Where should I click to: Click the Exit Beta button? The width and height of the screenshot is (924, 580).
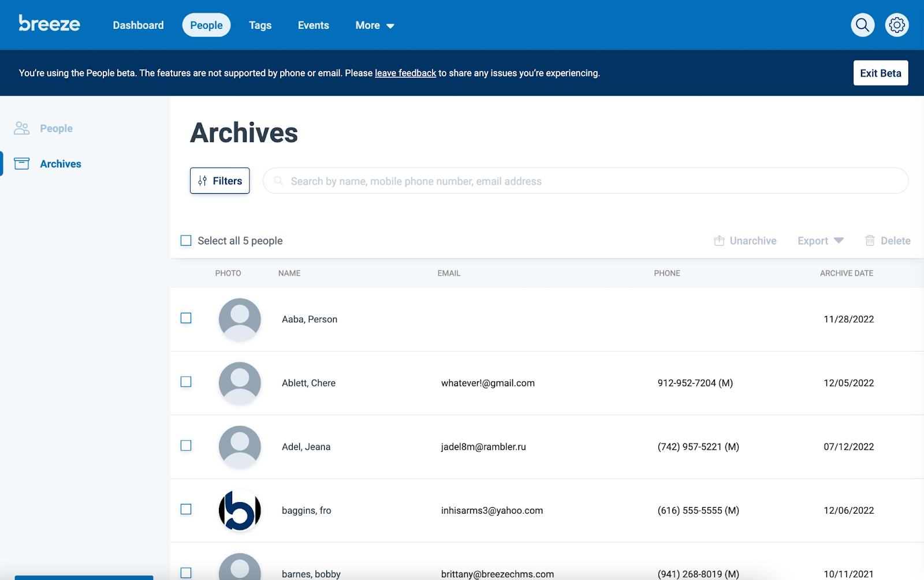coord(881,73)
